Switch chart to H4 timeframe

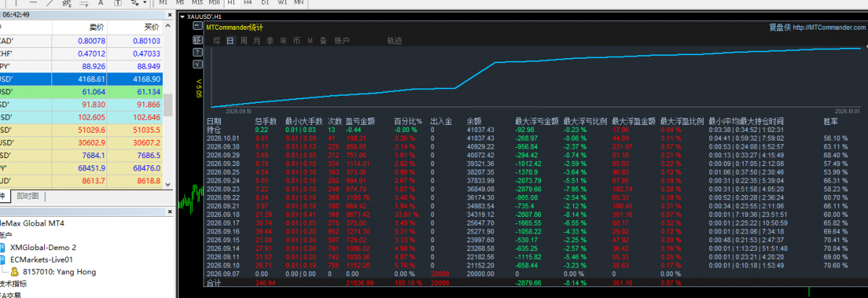[248, 3]
